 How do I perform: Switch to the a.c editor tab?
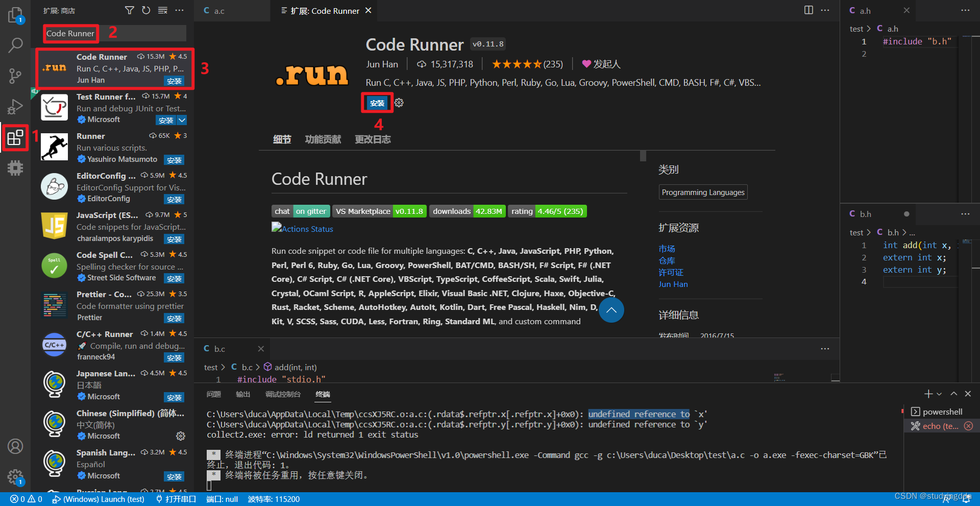pos(232,11)
